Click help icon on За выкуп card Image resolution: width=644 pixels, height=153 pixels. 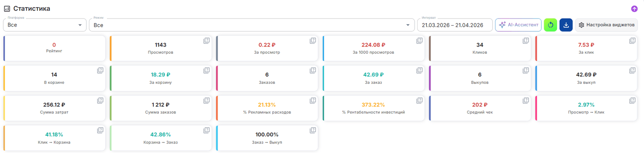click(632, 70)
